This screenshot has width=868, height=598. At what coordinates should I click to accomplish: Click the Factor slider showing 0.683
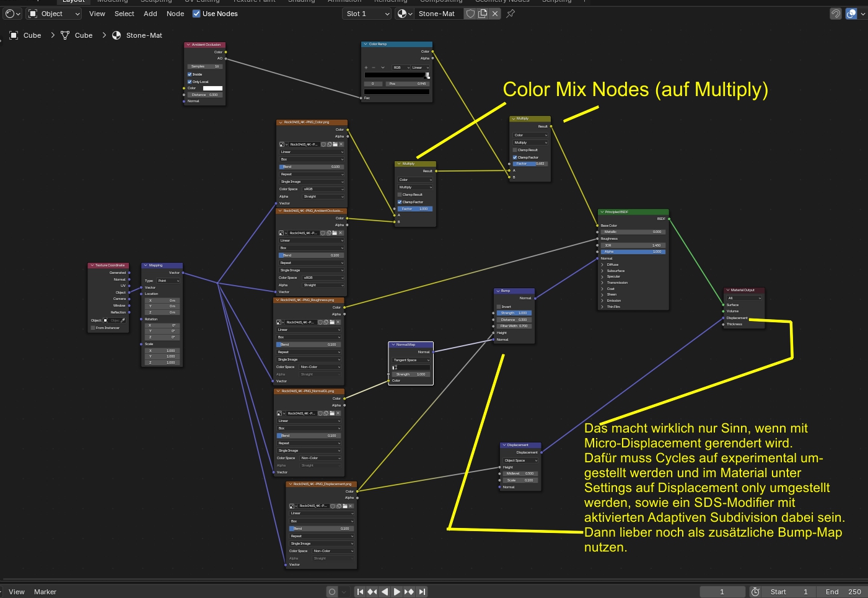click(x=530, y=164)
